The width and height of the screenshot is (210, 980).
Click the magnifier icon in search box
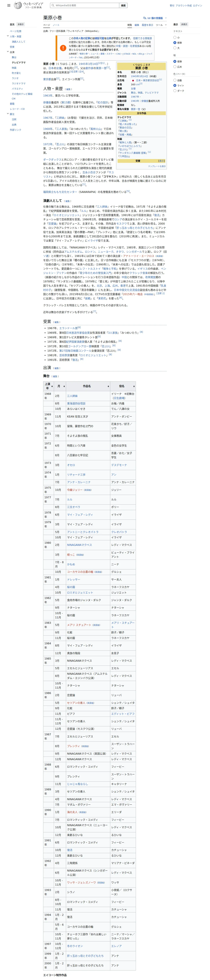53,5
